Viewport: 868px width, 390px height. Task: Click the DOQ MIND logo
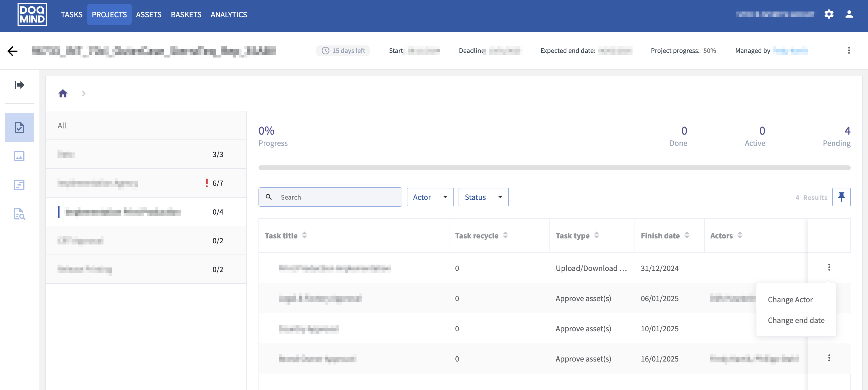(x=32, y=14)
